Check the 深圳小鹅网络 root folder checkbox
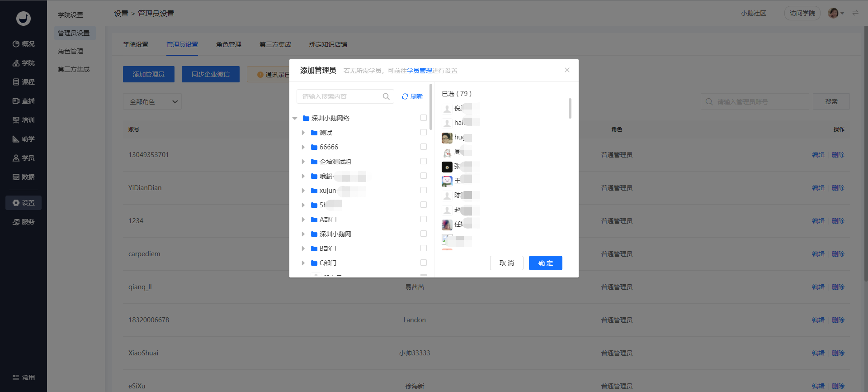 [x=424, y=118]
